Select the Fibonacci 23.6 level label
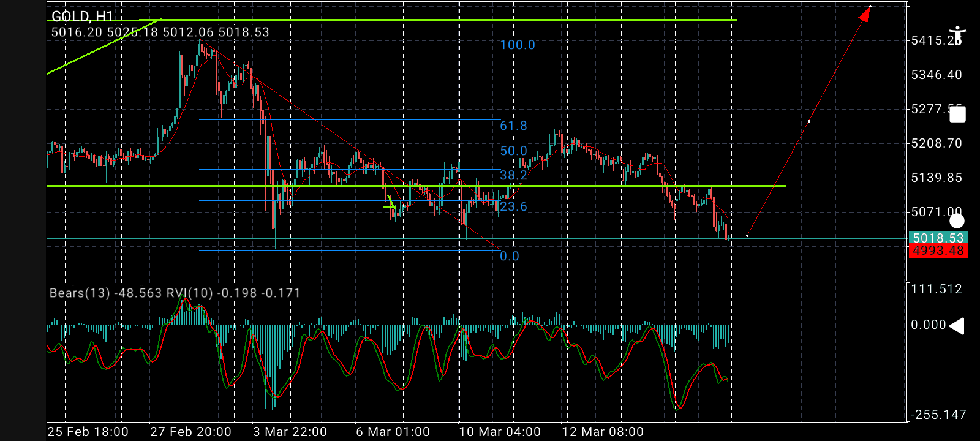The width and height of the screenshot is (980, 441). [x=513, y=206]
